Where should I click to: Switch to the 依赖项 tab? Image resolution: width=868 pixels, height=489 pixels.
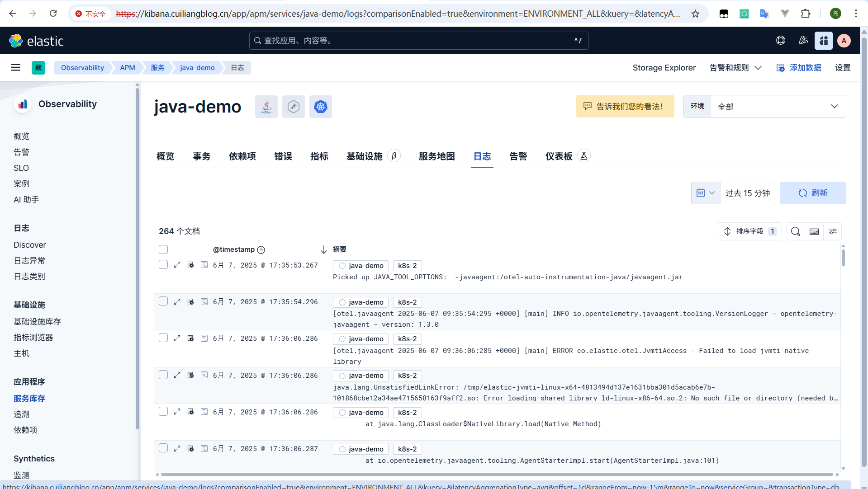242,156
